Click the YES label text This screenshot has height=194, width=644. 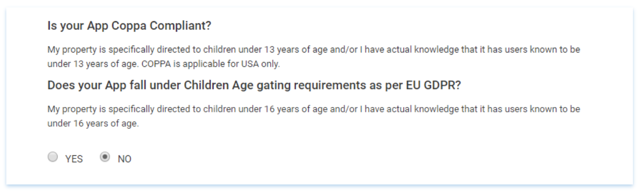pos(73,158)
